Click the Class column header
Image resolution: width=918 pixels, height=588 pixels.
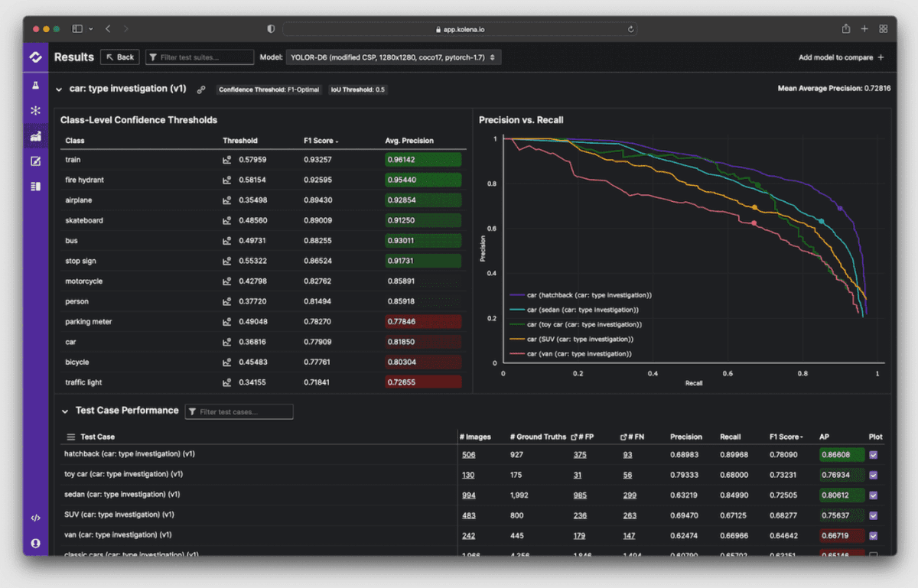75,141
